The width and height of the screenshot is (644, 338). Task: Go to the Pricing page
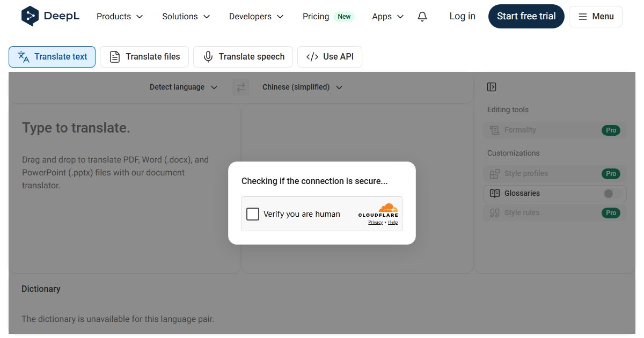tap(316, 17)
